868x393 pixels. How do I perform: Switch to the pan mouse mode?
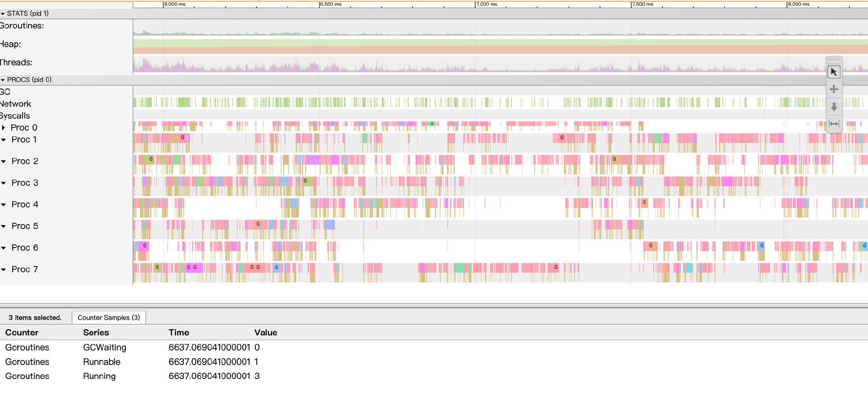coord(834,89)
